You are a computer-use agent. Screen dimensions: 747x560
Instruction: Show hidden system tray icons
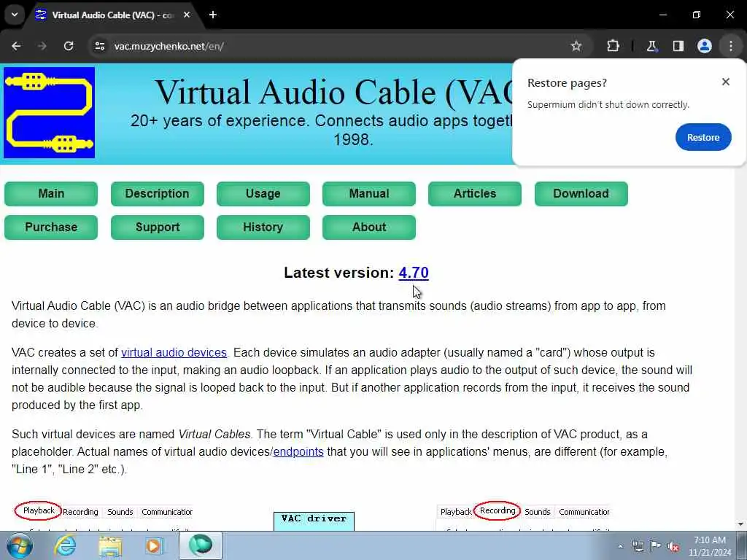620,546
